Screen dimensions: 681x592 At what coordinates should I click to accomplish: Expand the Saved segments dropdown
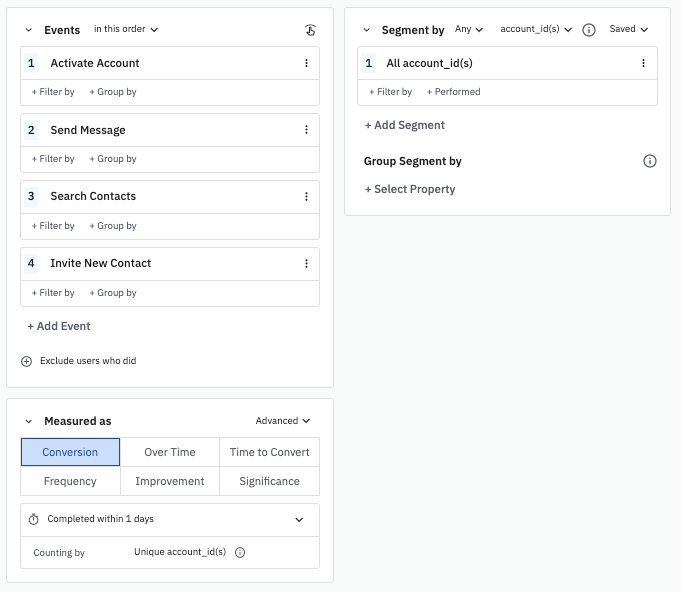point(628,30)
